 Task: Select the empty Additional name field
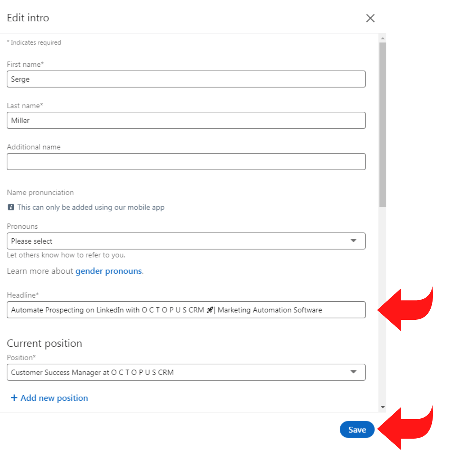pos(186,162)
